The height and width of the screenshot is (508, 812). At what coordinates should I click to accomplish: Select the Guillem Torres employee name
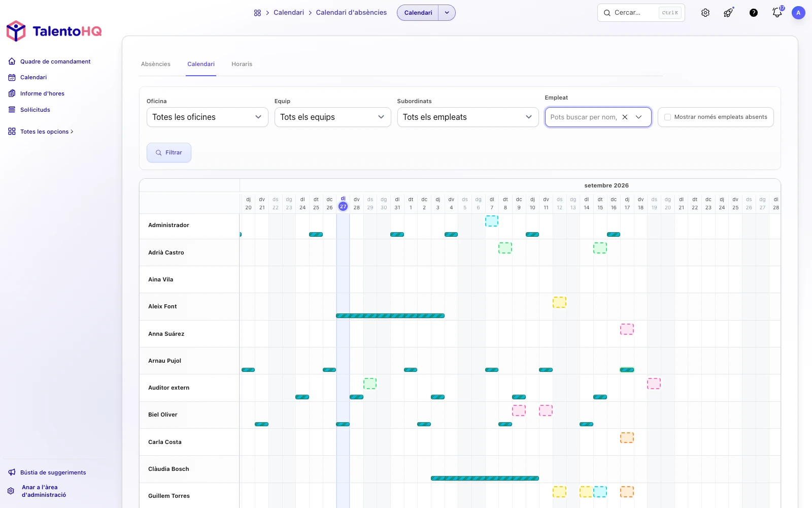(x=169, y=496)
